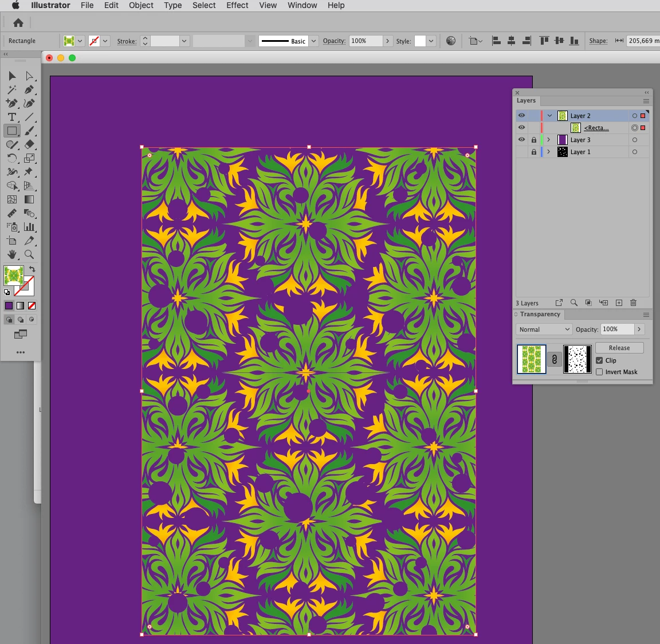Click the Opacity label link in control bar
The image size is (660, 644).
click(x=334, y=41)
